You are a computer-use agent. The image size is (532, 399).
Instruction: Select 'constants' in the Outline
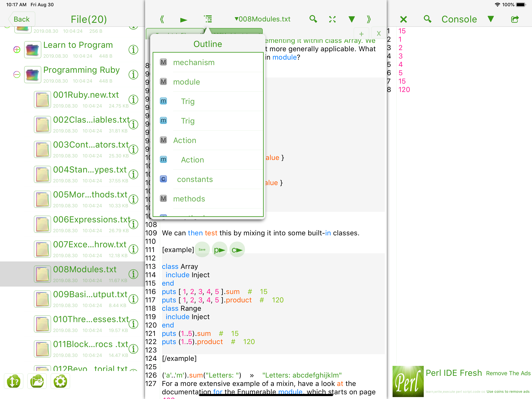208,179
